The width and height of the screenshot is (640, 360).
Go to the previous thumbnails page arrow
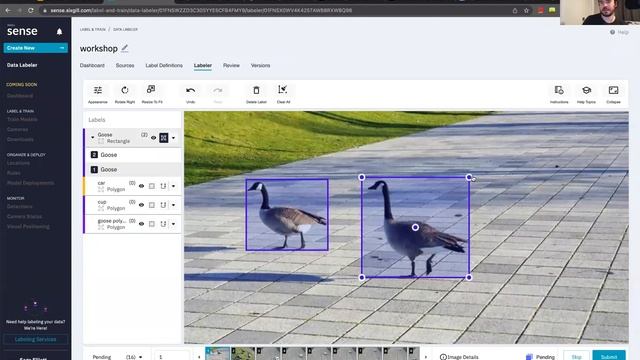pyautogui.click(x=199, y=357)
